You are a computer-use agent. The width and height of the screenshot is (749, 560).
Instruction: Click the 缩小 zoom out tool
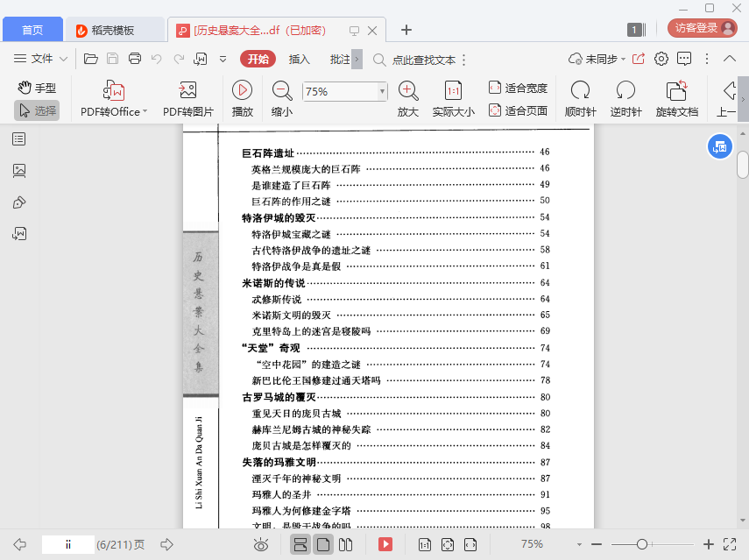282,99
